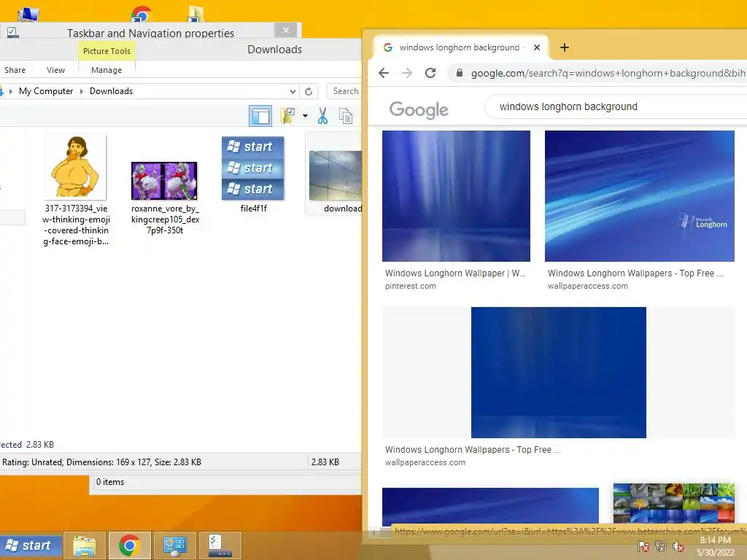Click the Chrome address bar URL
Image resolution: width=747 pixels, height=560 pixels.
click(x=608, y=73)
